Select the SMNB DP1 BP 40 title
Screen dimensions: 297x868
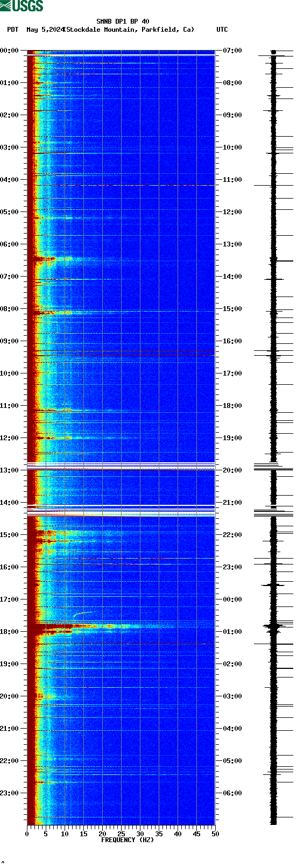[x=123, y=22]
